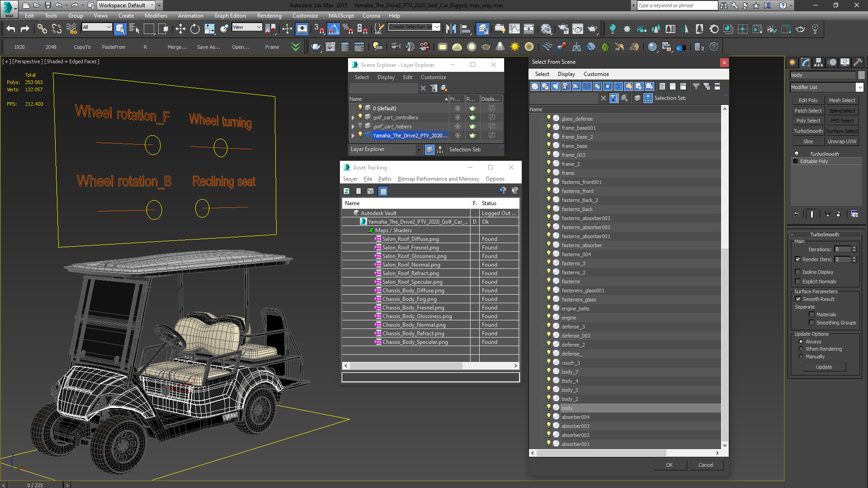Click the Select From Scene search field
Image resolution: width=868 pixels, height=488 pixels.
point(564,98)
